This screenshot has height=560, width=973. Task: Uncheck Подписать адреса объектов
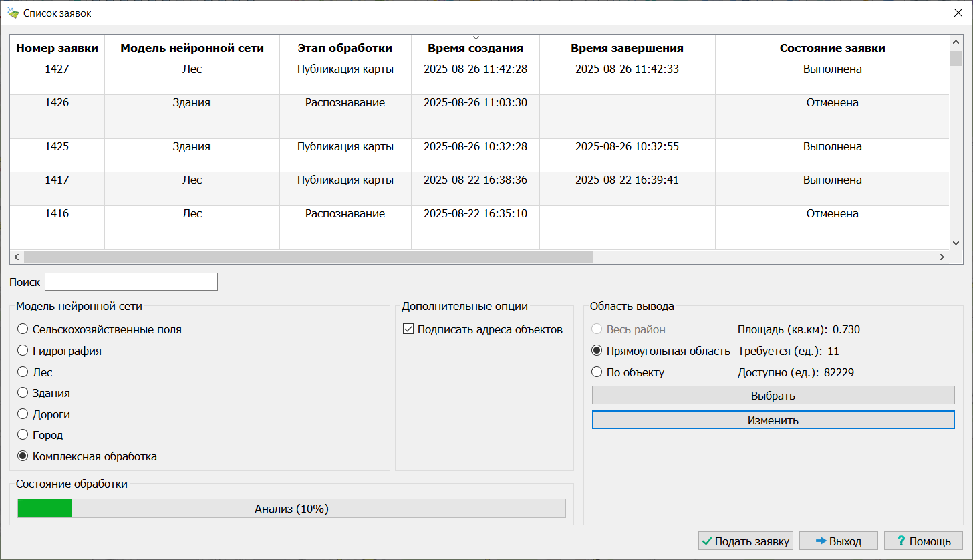tap(409, 329)
